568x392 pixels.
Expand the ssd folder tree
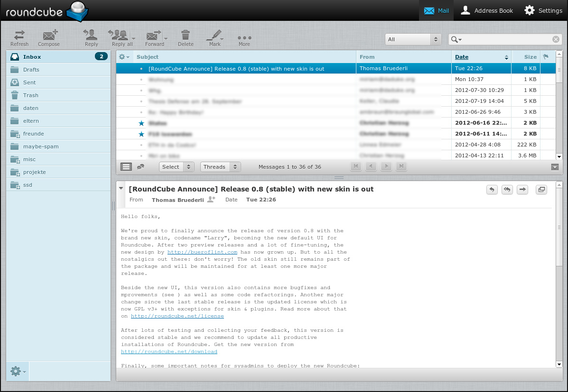click(18, 187)
